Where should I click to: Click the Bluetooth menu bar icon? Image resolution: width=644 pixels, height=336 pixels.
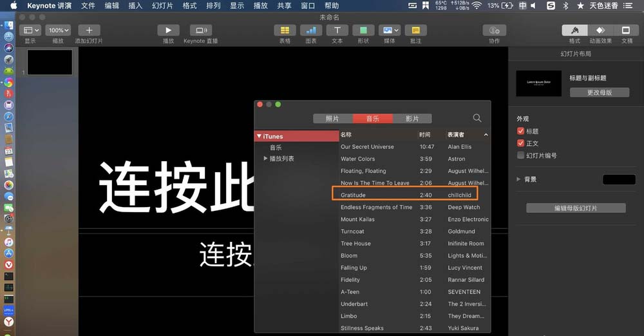pyautogui.click(x=565, y=5)
